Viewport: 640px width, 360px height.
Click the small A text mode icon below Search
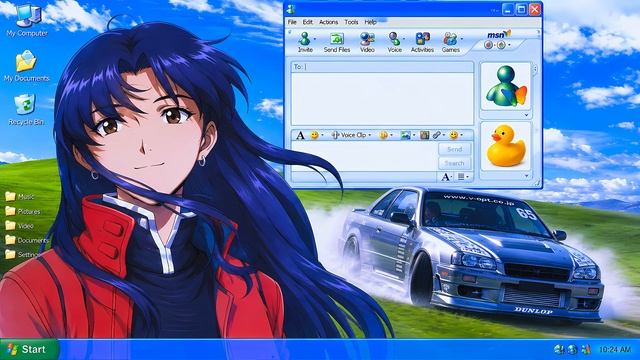tap(445, 177)
